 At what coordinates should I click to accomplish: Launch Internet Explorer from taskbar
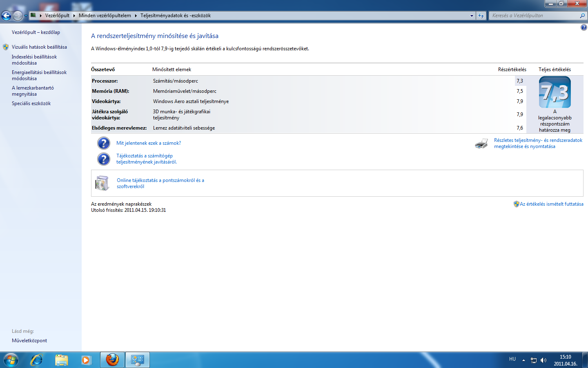(37, 360)
